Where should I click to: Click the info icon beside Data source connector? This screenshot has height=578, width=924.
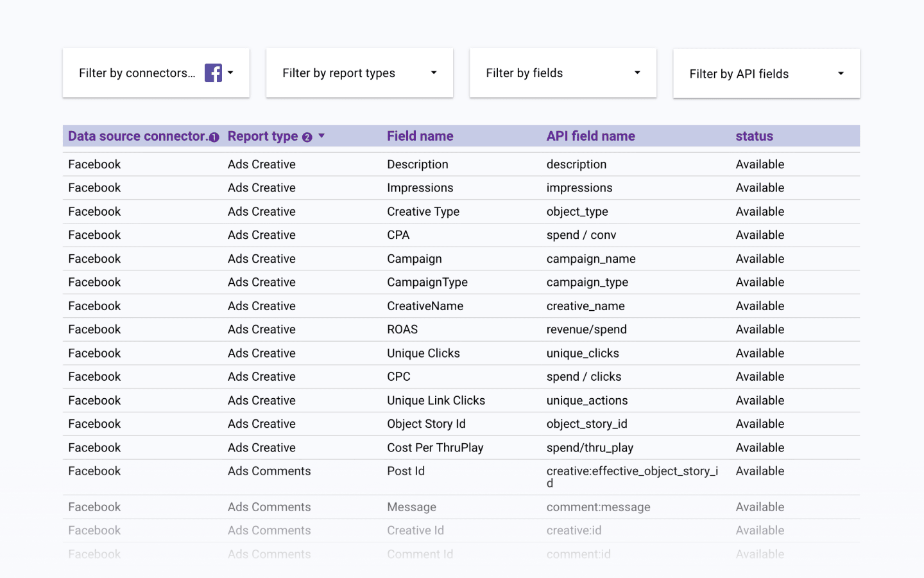pos(214,137)
